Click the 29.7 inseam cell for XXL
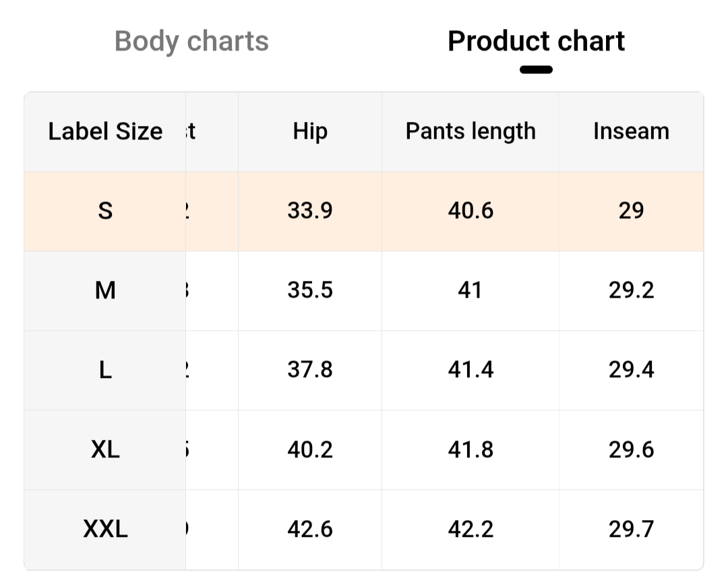The height and width of the screenshot is (580, 728). pos(631,529)
